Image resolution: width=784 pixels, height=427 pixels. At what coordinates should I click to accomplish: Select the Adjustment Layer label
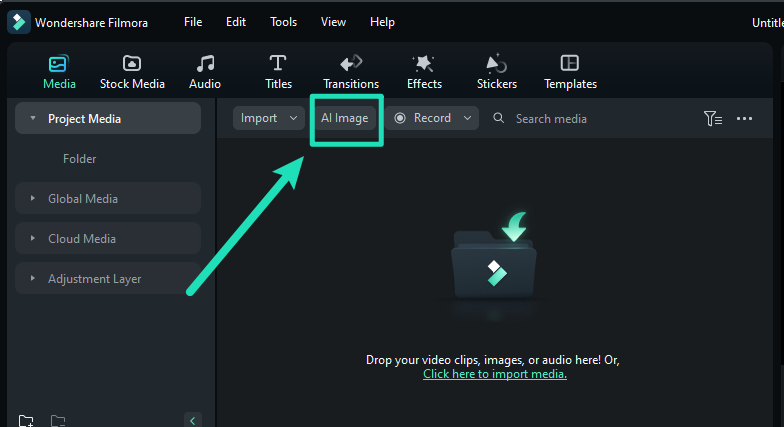tap(94, 279)
